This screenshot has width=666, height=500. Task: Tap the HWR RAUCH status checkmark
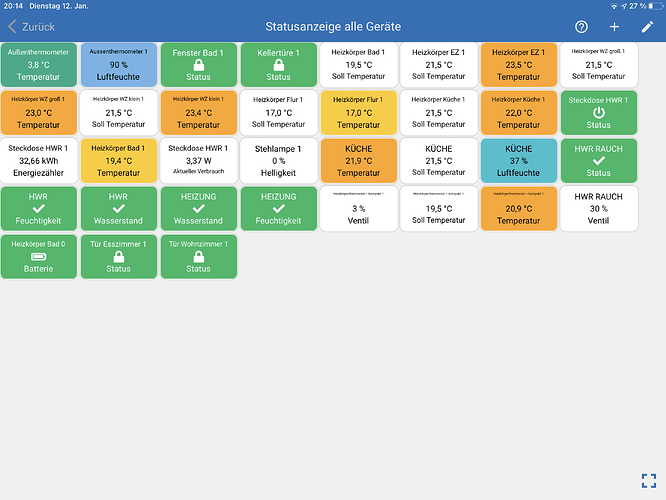coord(598,160)
